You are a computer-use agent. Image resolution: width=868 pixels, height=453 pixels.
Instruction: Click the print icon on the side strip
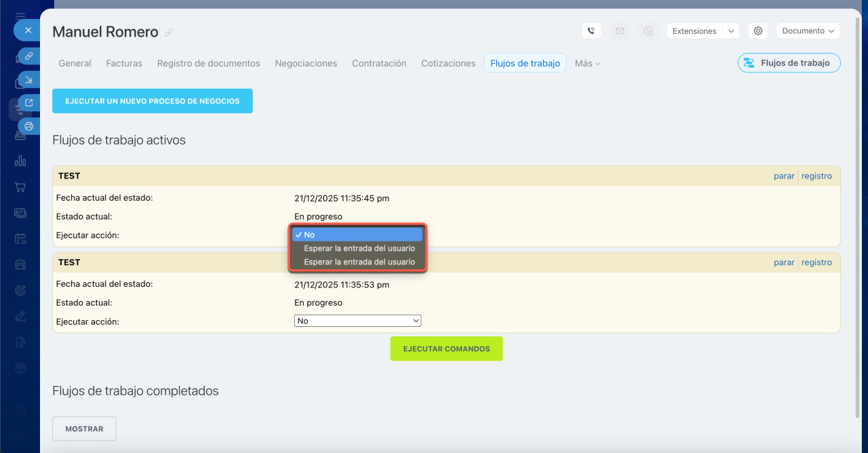[x=28, y=126]
